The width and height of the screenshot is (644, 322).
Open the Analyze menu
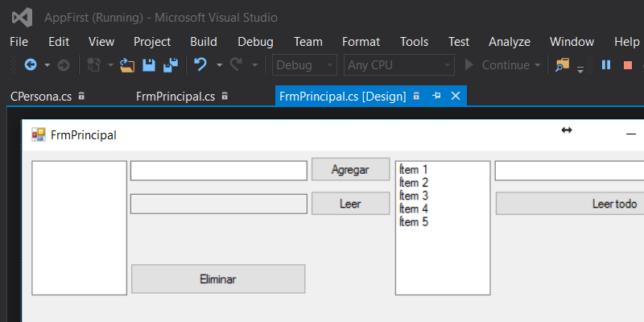tap(509, 42)
